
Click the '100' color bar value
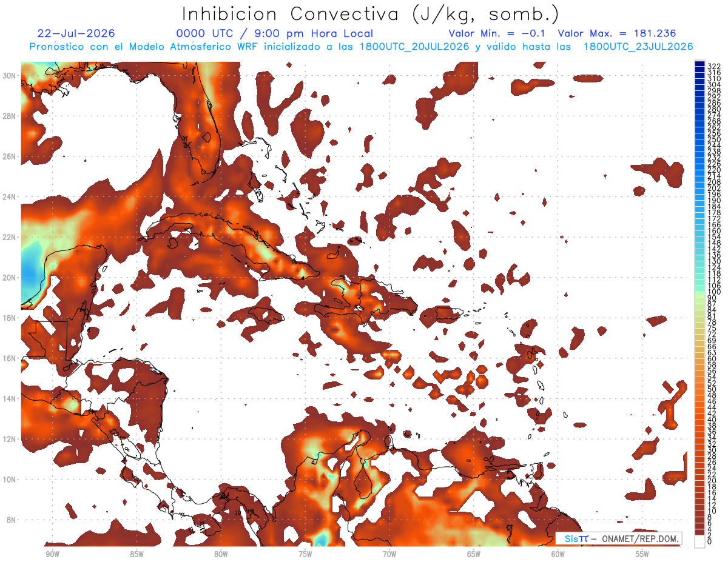(713, 292)
